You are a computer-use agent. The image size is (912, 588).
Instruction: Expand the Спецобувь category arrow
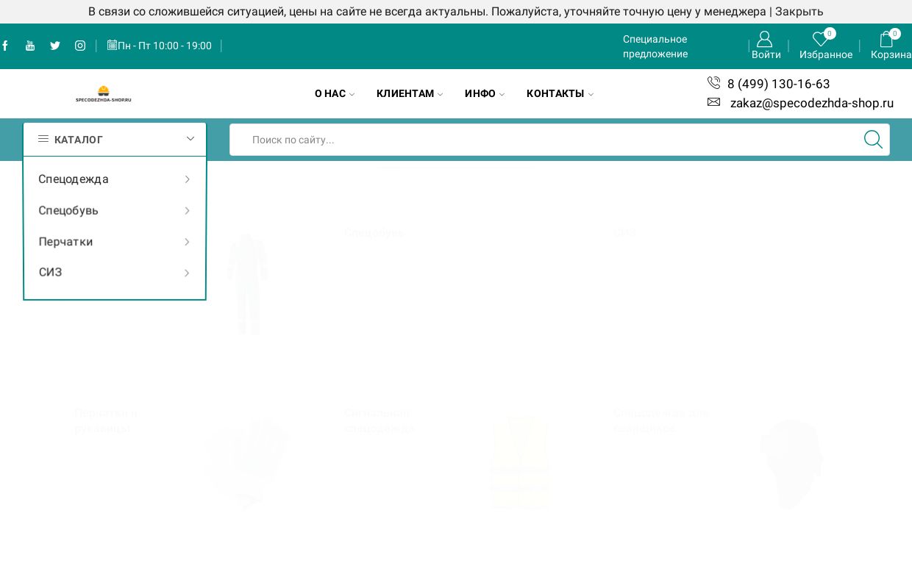point(187,211)
